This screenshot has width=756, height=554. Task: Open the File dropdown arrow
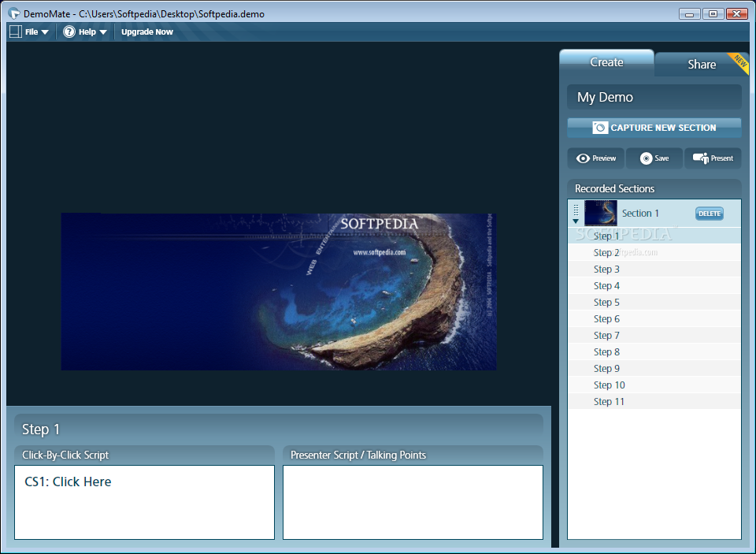point(45,32)
